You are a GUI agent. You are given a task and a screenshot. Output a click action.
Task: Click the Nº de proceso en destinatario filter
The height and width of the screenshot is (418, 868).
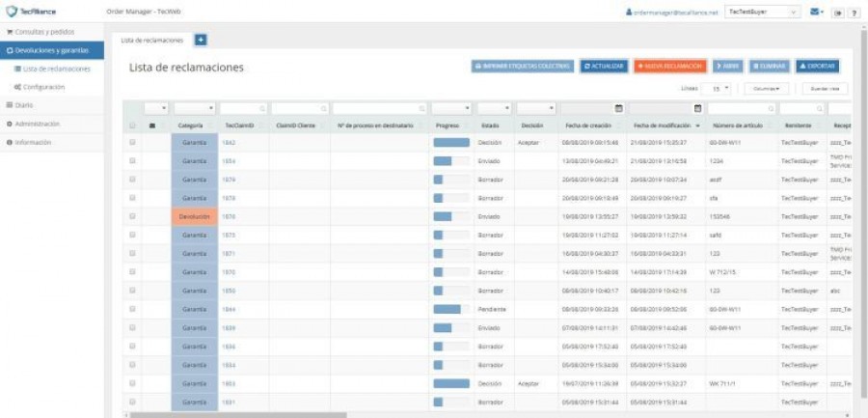(380, 109)
